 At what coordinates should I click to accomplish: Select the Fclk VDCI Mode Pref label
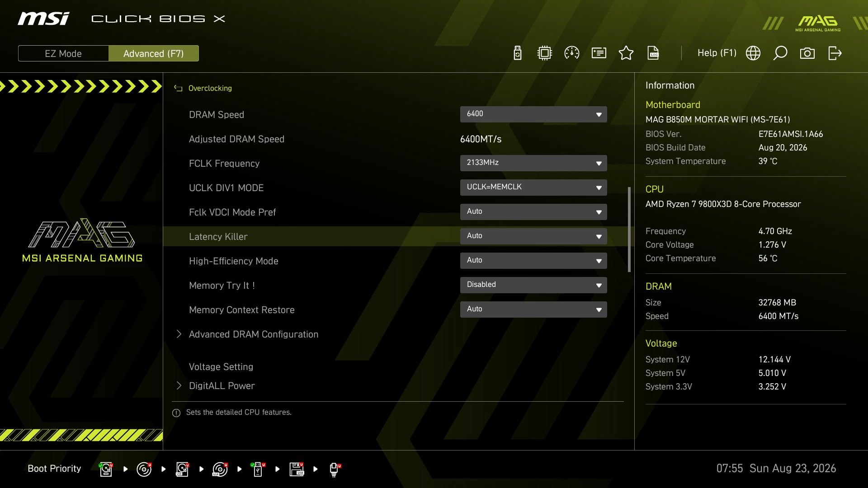232,212
